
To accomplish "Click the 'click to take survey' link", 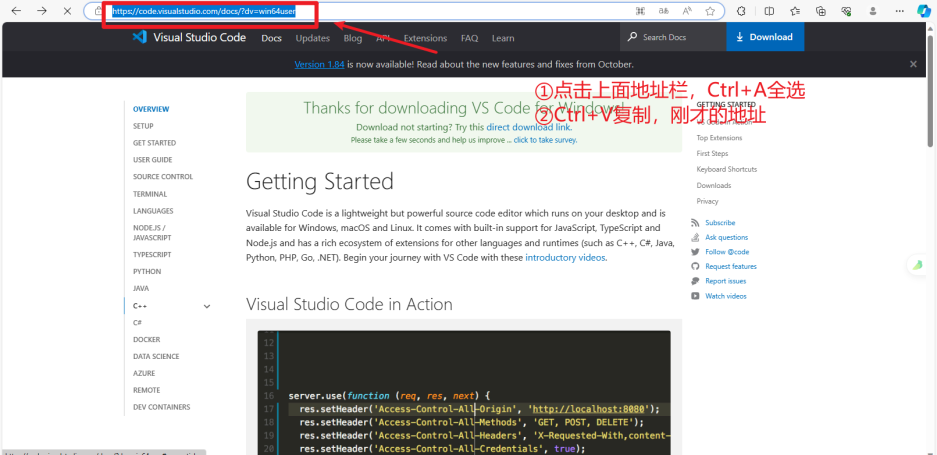I will click(545, 140).
